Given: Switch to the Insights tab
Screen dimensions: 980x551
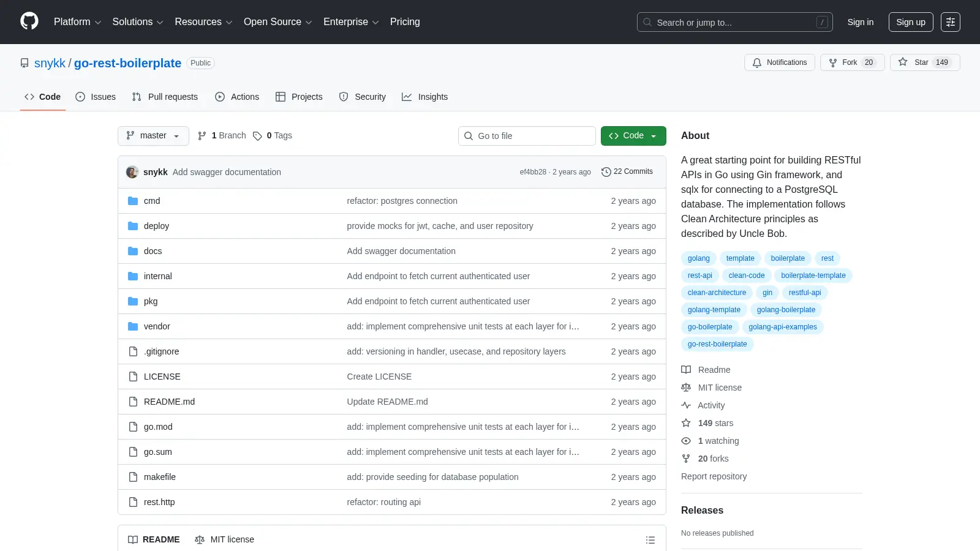Looking at the screenshot, I should coord(425,97).
